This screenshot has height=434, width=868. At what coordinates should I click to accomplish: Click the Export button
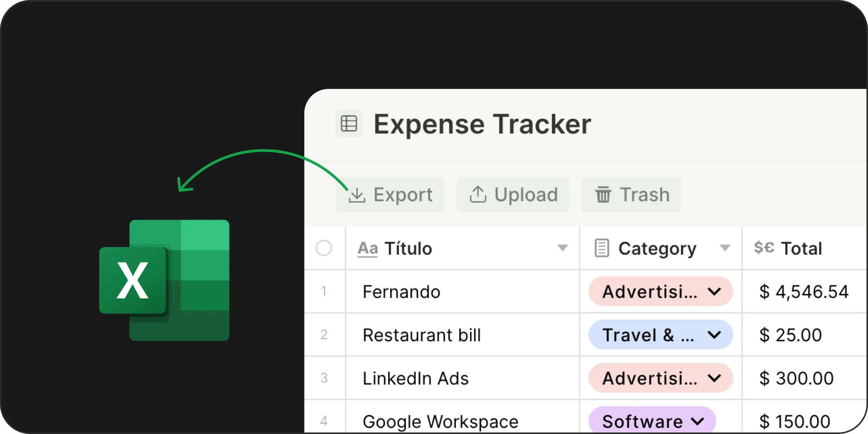point(390,194)
